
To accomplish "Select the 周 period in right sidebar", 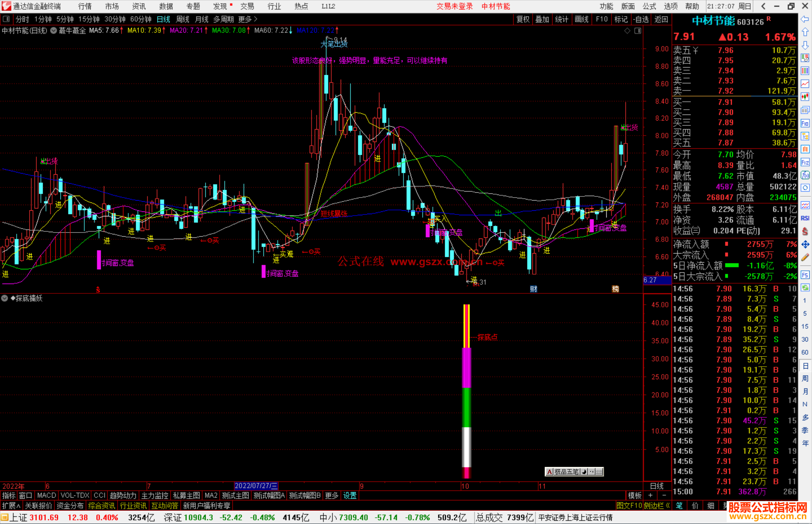I will (x=805, y=379).
